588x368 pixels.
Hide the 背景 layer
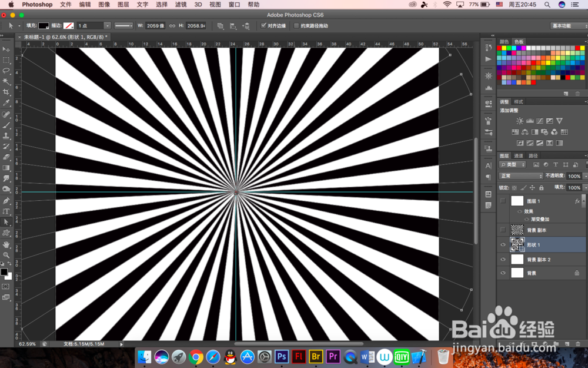(x=503, y=273)
